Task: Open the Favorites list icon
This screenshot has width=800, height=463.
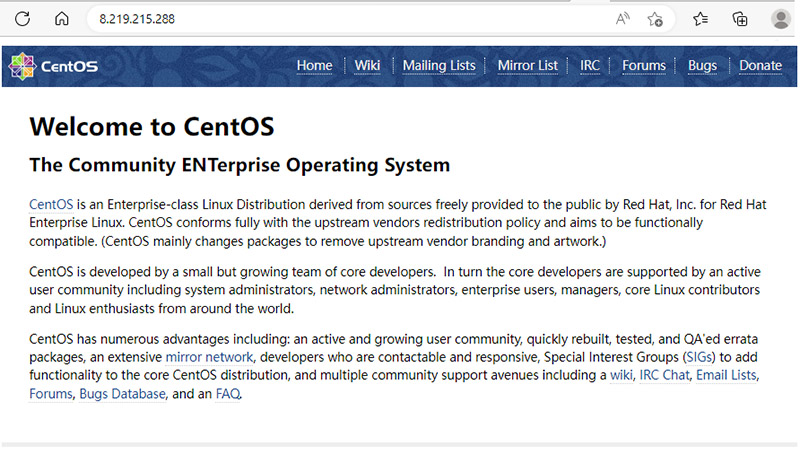Action: [x=701, y=19]
